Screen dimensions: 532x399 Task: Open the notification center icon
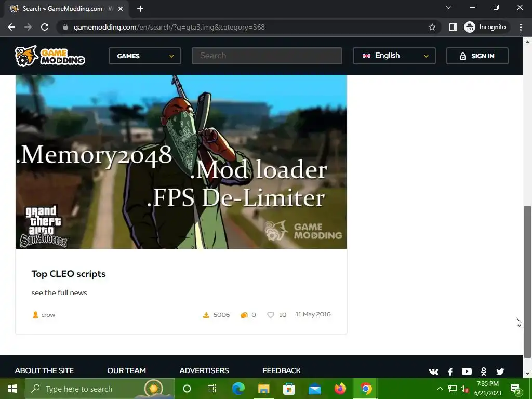click(x=516, y=389)
